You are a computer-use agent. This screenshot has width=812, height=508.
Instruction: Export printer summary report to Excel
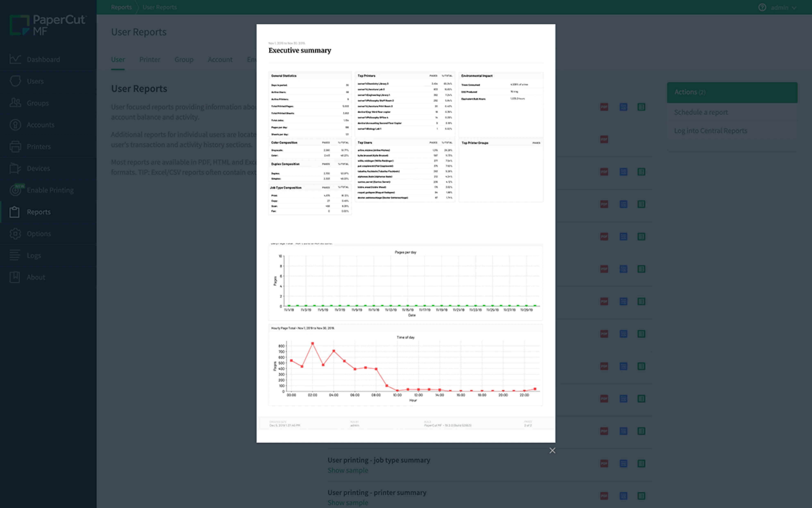point(641,496)
